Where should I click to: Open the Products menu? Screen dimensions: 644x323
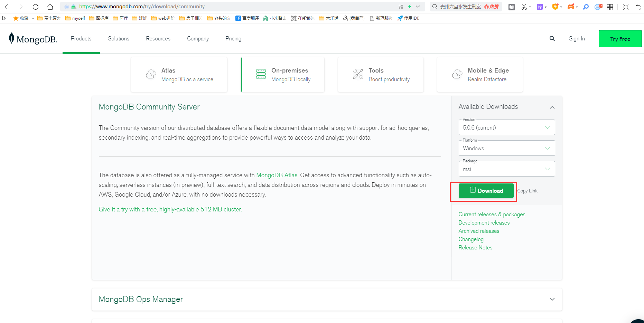coord(81,39)
